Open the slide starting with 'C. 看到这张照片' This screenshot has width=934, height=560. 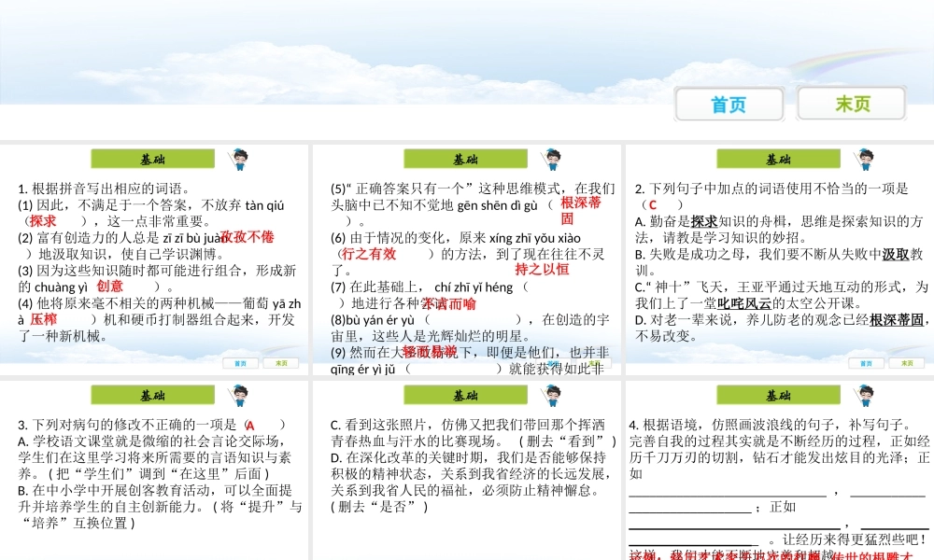click(466, 470)
